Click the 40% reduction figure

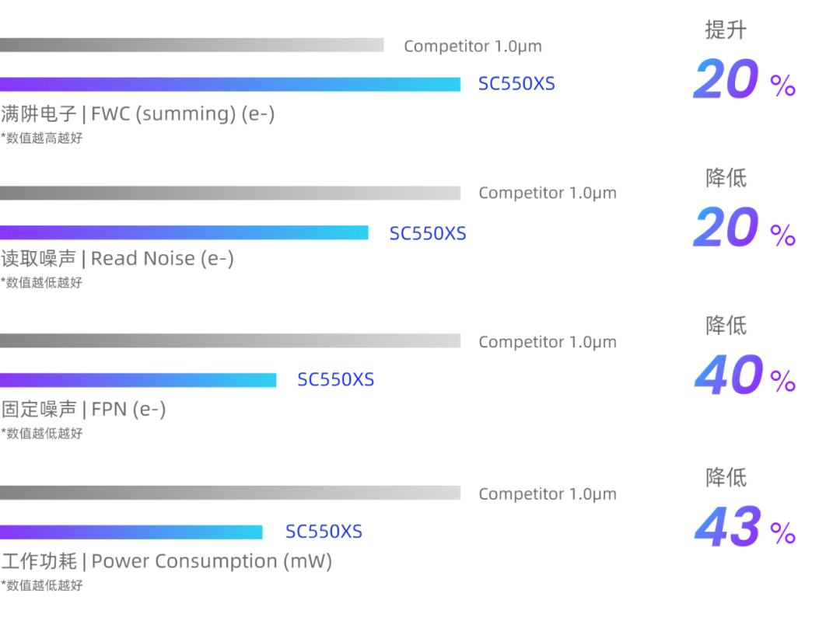[744, 375]
